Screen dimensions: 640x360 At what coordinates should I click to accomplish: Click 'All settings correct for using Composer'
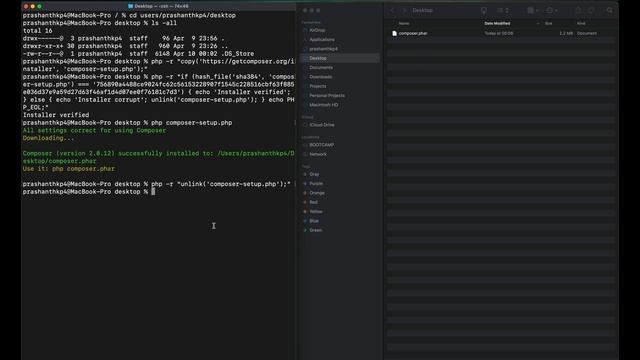[94, 131]
